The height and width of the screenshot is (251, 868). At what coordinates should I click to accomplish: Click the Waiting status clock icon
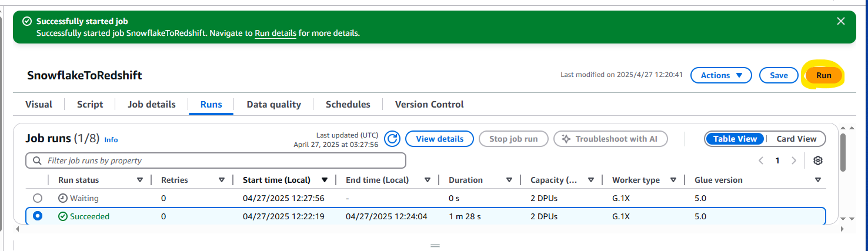[x=63, y=198]
